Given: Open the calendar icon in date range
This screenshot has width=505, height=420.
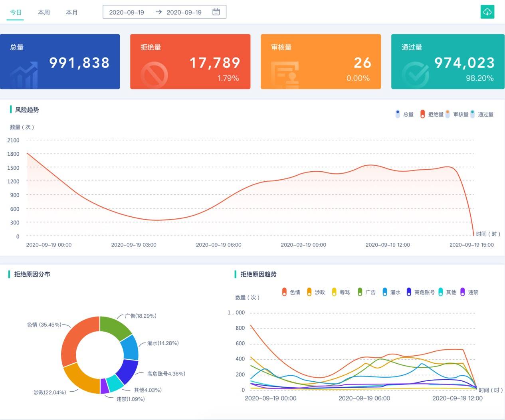Looking at the screenshot, I should (x=216, y=12).
